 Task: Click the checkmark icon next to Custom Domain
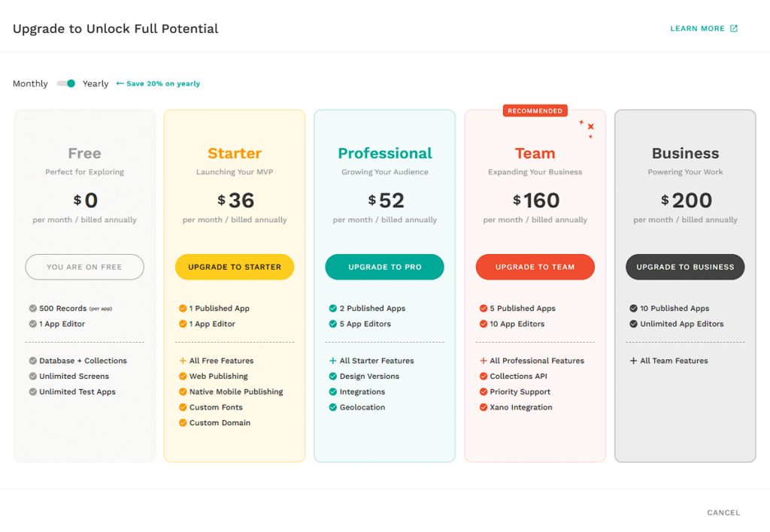click(x=183, y=423)
